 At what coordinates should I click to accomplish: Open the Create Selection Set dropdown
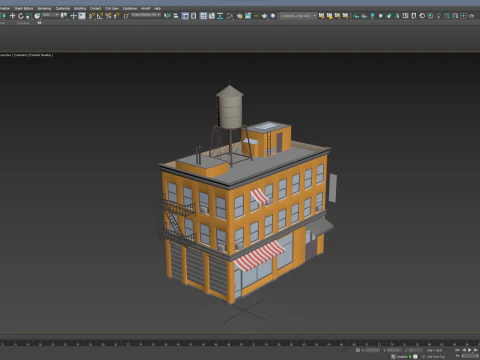pyautogui.click(x=146, y=15)
